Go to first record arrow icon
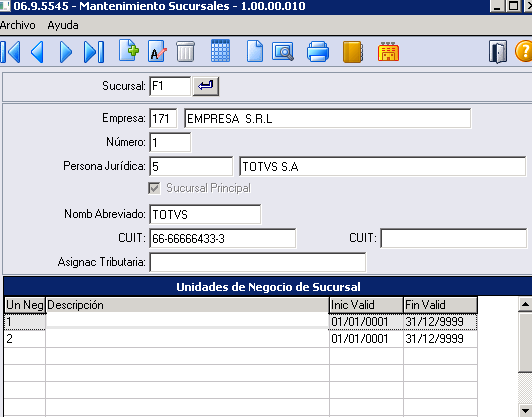This screenshot has width=532, height=417. [x=10, y=52]
